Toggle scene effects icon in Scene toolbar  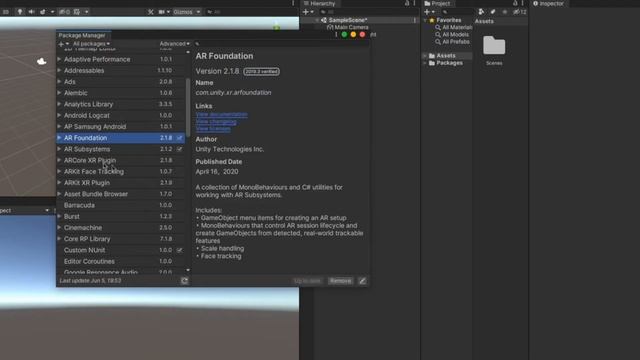click(43, 12)
